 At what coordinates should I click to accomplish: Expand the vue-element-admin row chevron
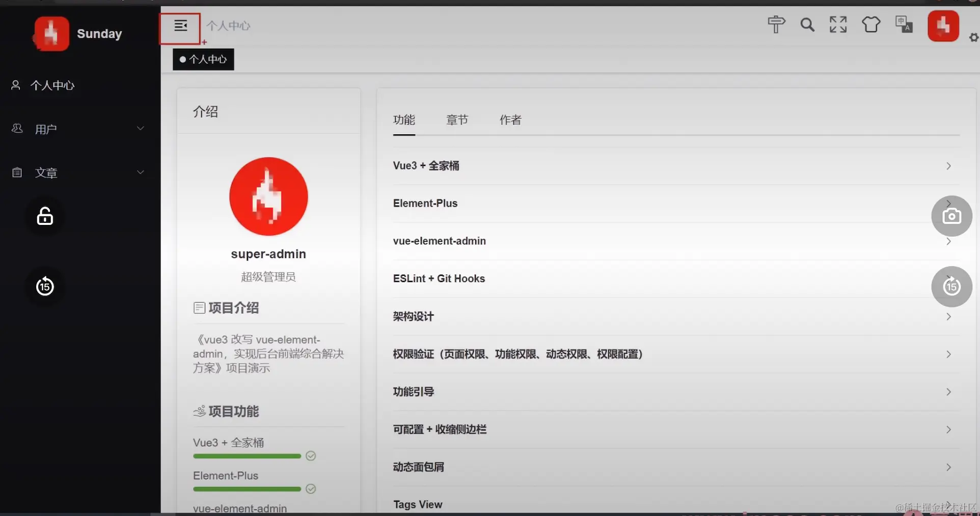pos(948,241)
